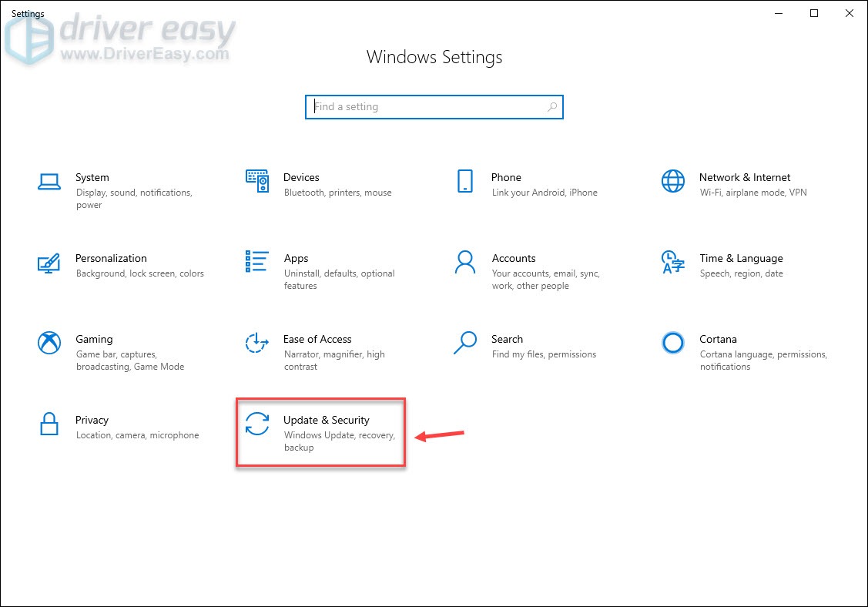This screenshot has width=868, height=607.
Task: Click the Phone icon to link Android
Action: (x=464, y=181)
